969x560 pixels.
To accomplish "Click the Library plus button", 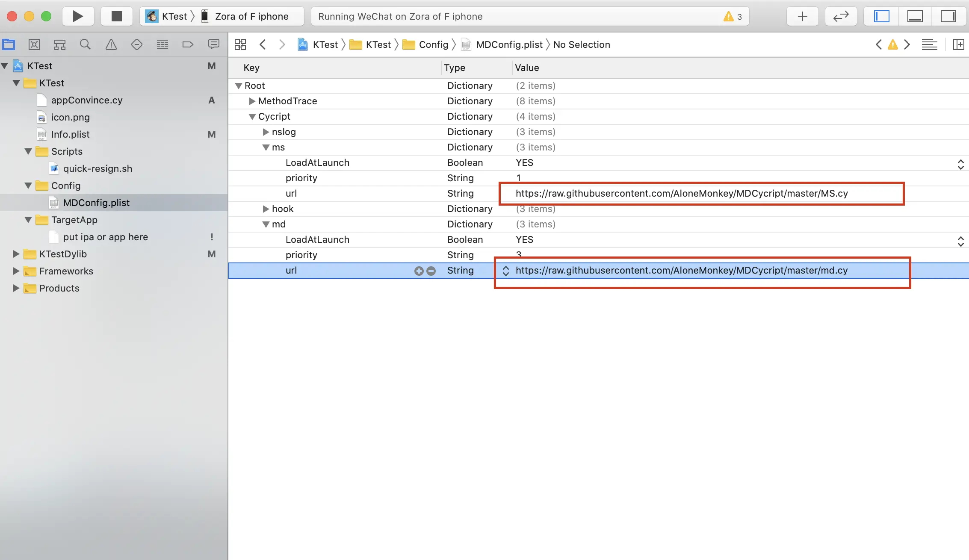I will click(802, 16).
